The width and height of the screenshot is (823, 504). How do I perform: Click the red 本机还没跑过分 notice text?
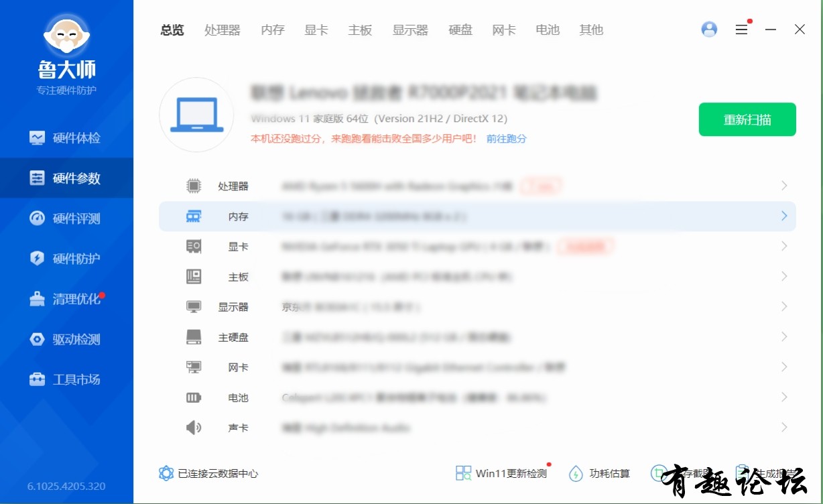pos(364,139)
